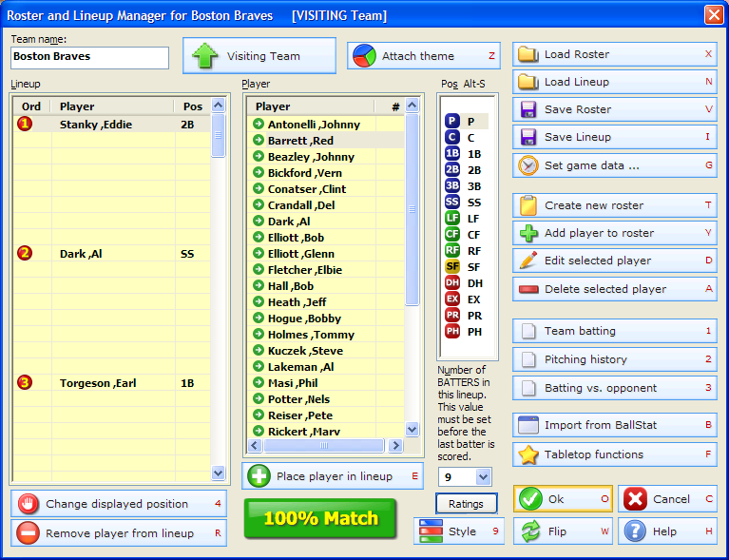The image size is (729, 560).
Task: Open the Team batting report
Action: coord(615,331)
